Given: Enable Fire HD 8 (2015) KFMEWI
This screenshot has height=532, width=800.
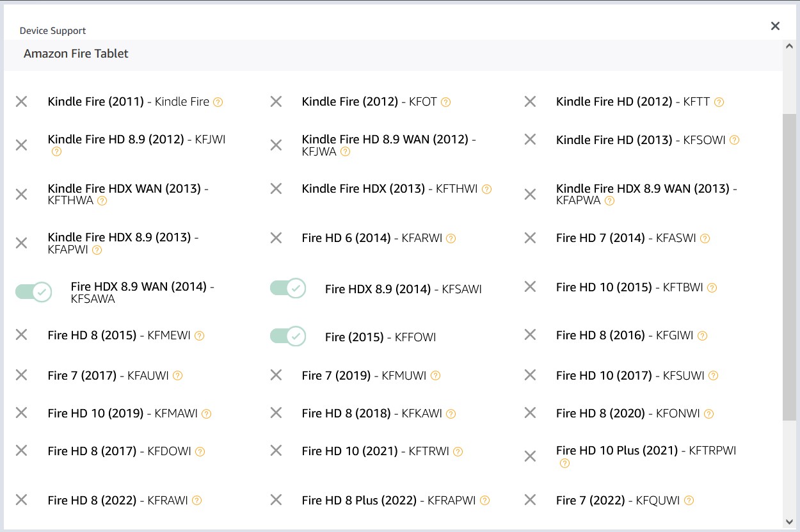Looking at the screenshot, I should (x=21, y=334).
